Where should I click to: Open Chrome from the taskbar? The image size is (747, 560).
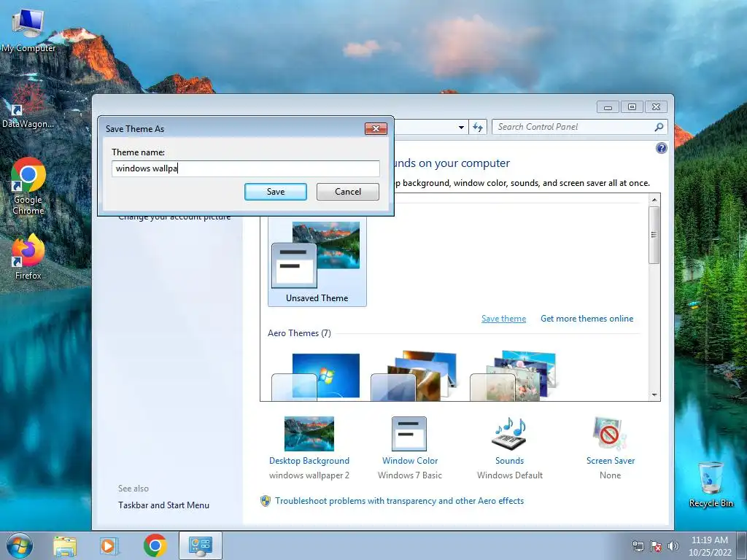tap(155, 545)
